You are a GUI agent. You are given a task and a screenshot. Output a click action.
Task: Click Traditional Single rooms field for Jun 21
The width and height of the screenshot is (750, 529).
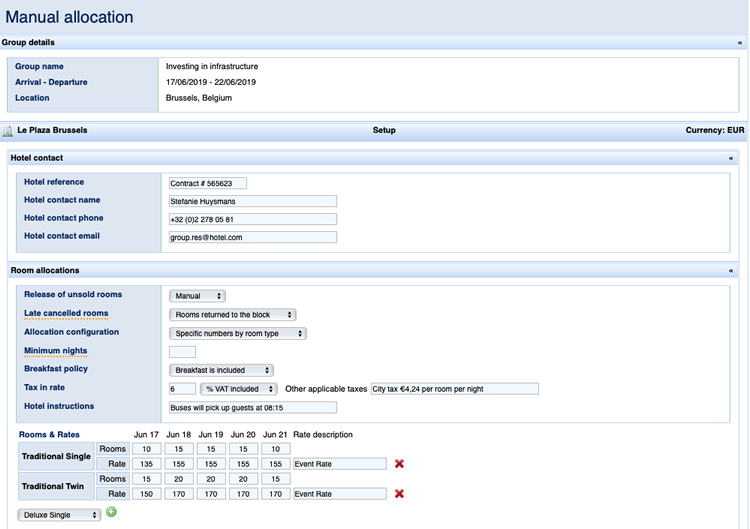pos(276,449)
